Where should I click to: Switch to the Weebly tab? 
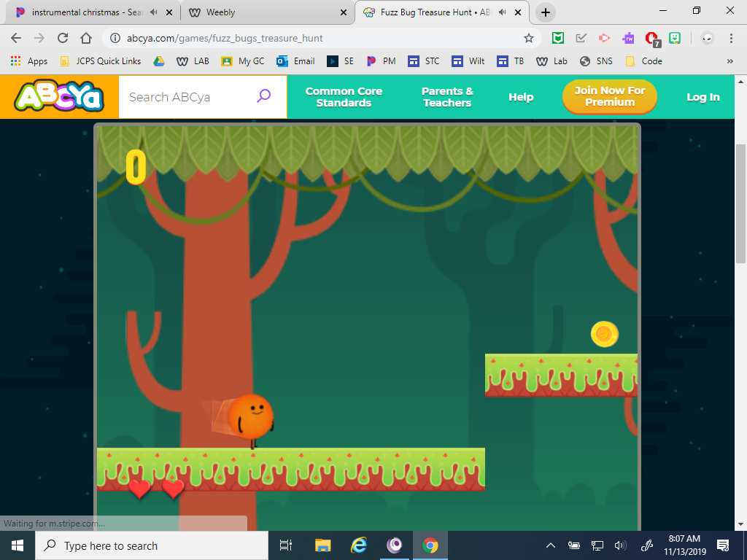pyautogui.click(x=267, y=12)
